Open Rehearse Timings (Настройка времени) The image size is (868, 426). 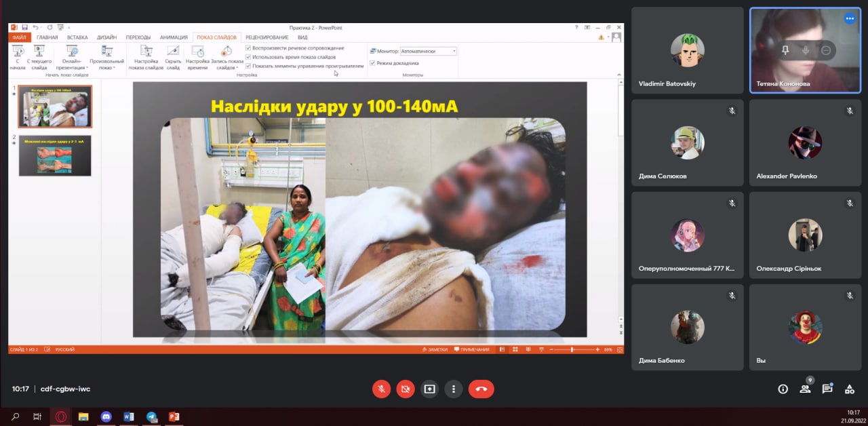point(197,58)
